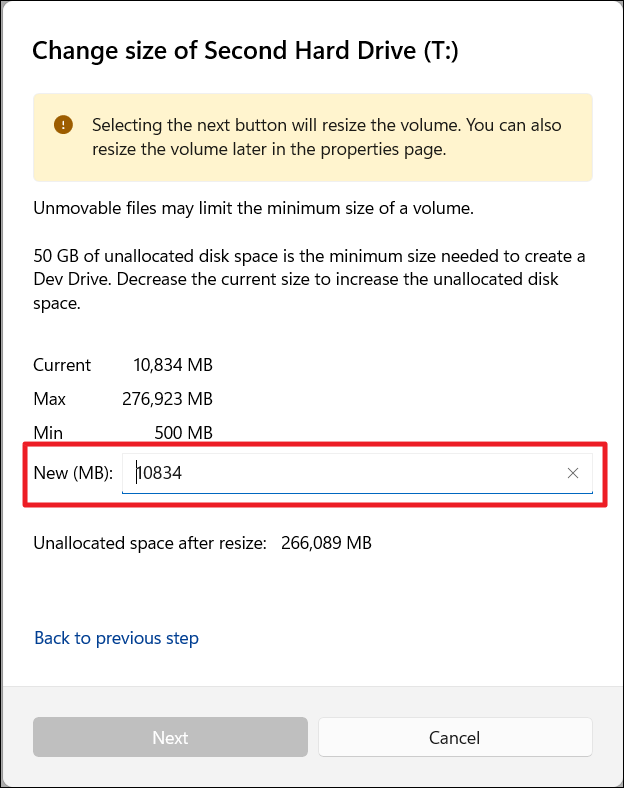624x788 pixels.
Task: Click the Unallocated space after resize label
Action: click(150, 544)
